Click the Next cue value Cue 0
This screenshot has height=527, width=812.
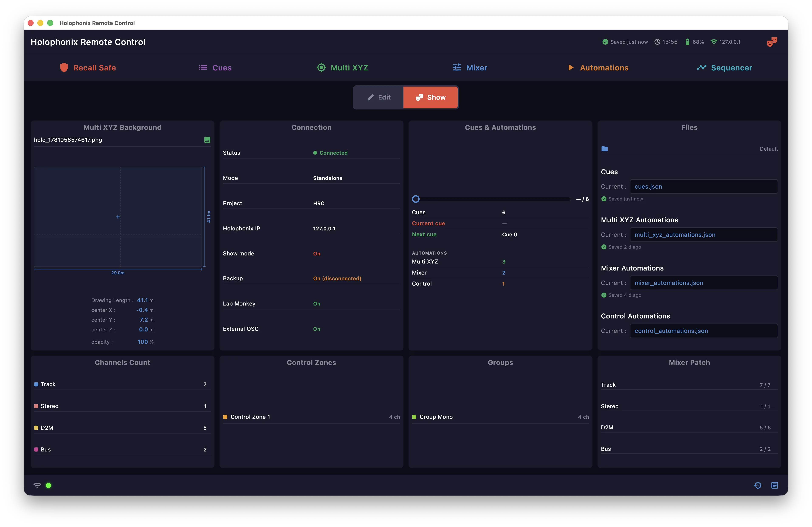point(509,234)
